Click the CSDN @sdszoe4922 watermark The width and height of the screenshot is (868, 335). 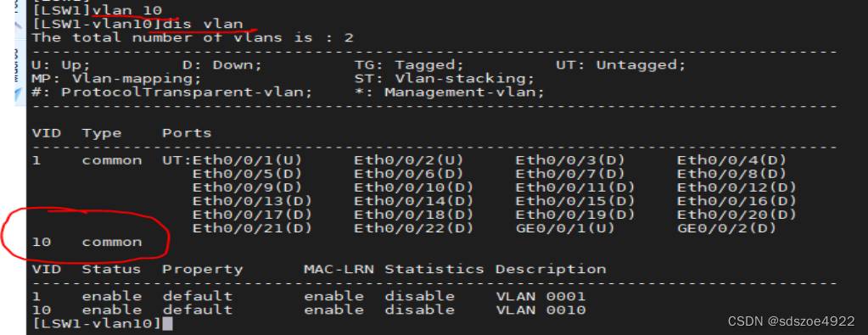[x=791, y=321]
